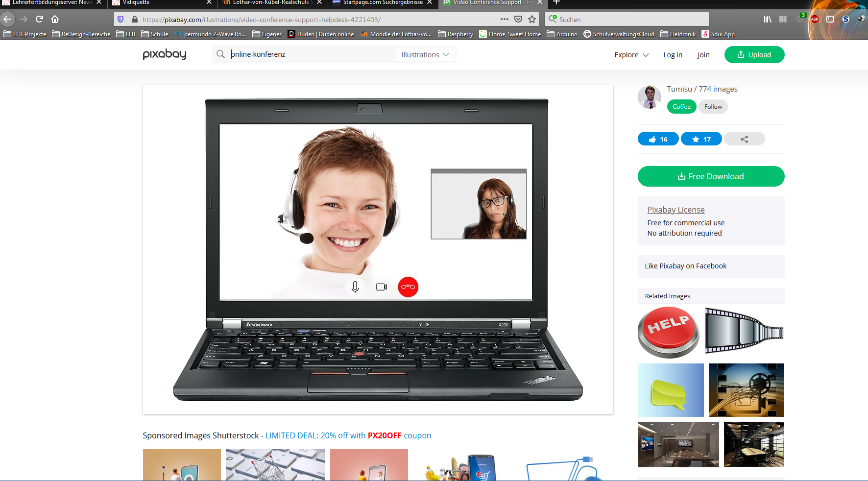Open the page actions three-dots menu

[504, 19]
